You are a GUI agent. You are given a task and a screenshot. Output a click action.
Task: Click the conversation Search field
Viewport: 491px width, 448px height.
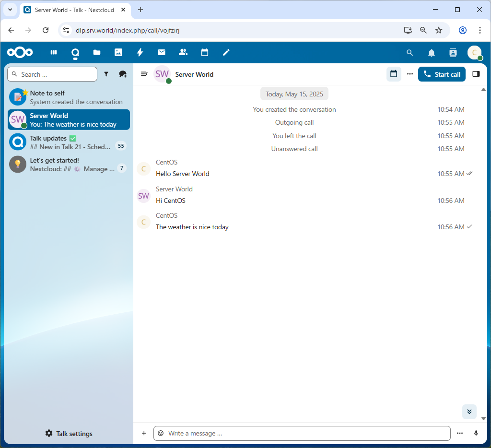pyautogui.click(x=52, y=74)
